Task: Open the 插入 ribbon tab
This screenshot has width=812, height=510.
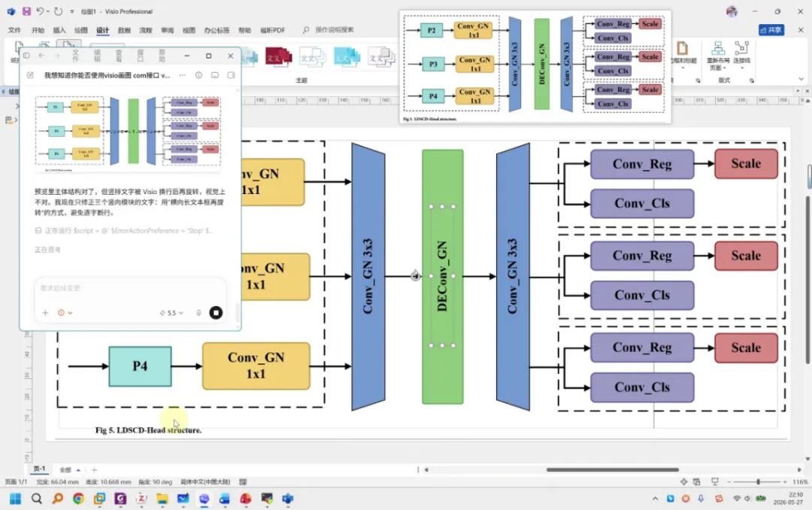Action: [59, 30]
